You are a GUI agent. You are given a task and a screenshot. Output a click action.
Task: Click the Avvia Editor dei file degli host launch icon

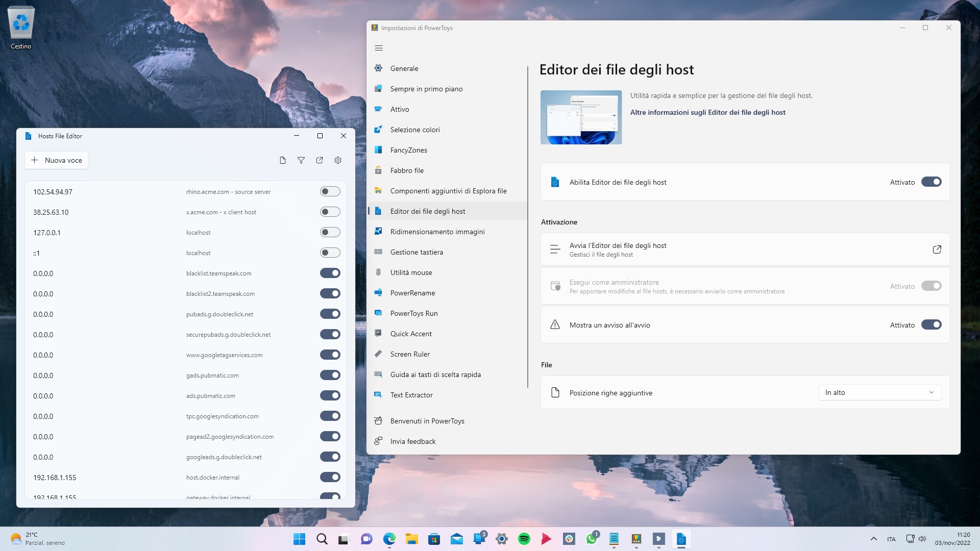tap(936, 249)
